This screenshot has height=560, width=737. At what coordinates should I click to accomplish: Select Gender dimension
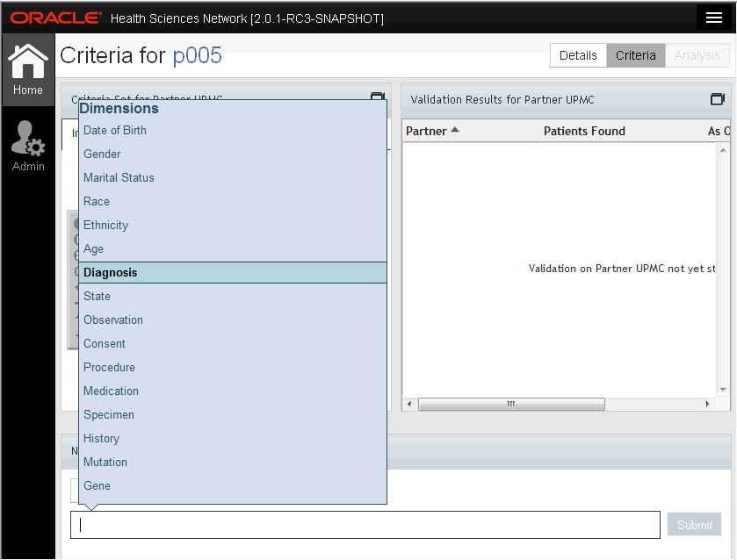coord(233,154)
